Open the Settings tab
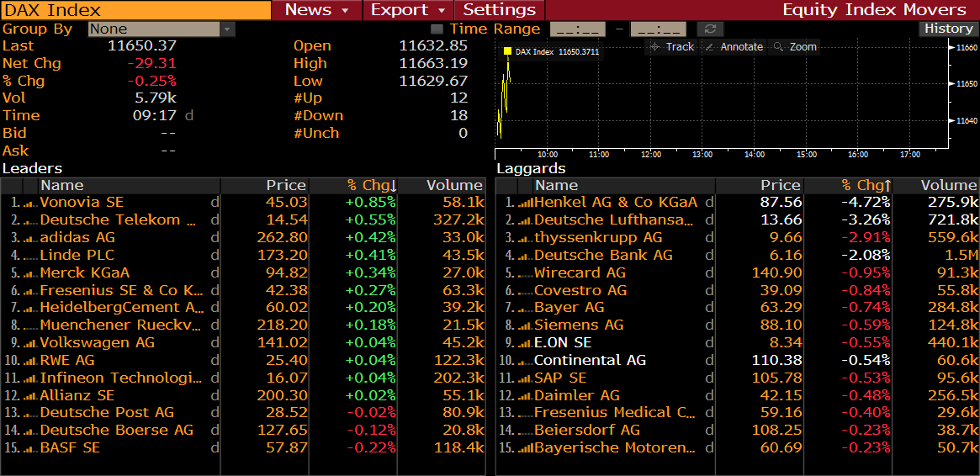Image resolution: width=980 pixels, height=476 pixels. [x=500, y=10]
